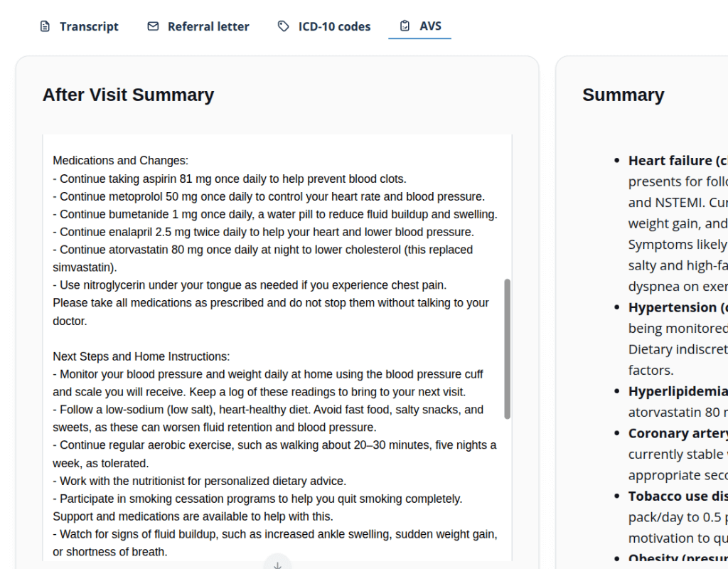The height and width of the screenshot is (569, 728).
Task: Select the ICD-10 codes tab
Action: [333, 27]
